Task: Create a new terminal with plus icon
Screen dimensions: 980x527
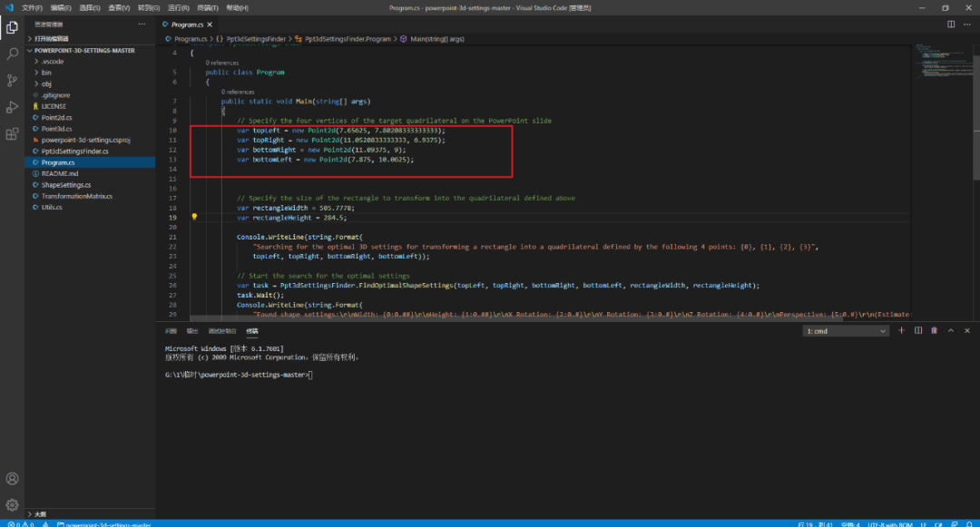Action: pos(901,331)
